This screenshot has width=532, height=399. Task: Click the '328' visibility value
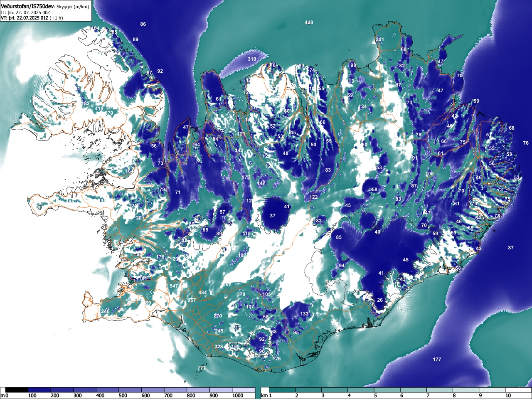(x=219, y=347)
